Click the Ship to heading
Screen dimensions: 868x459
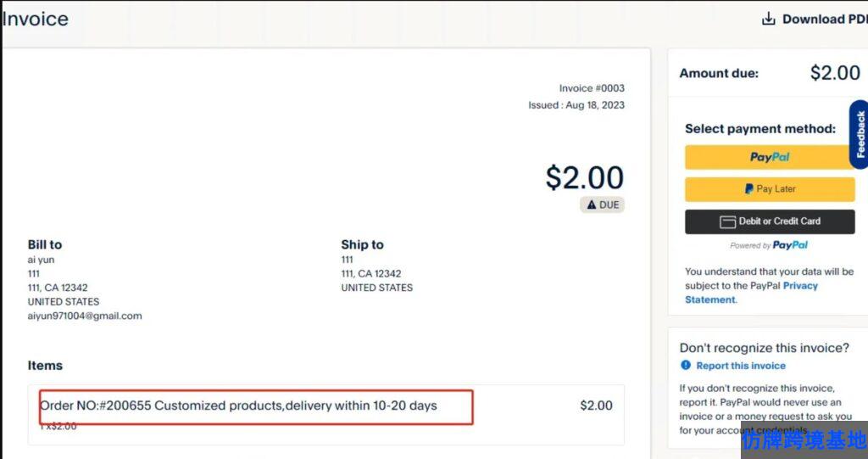[362, 244]
